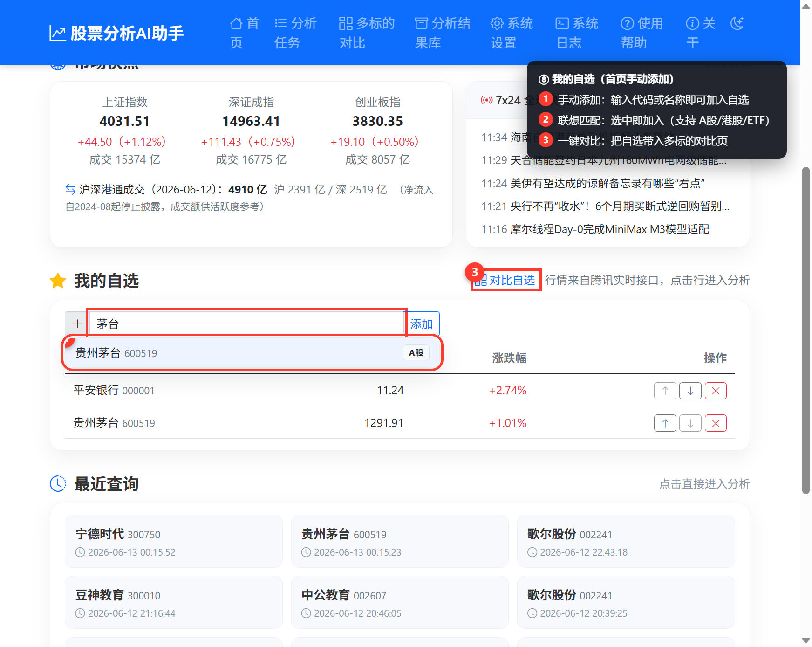The width and height of the screenshot is (812, 647).
Task: Click 深证成指 value 14963.41
Action: 251,121
